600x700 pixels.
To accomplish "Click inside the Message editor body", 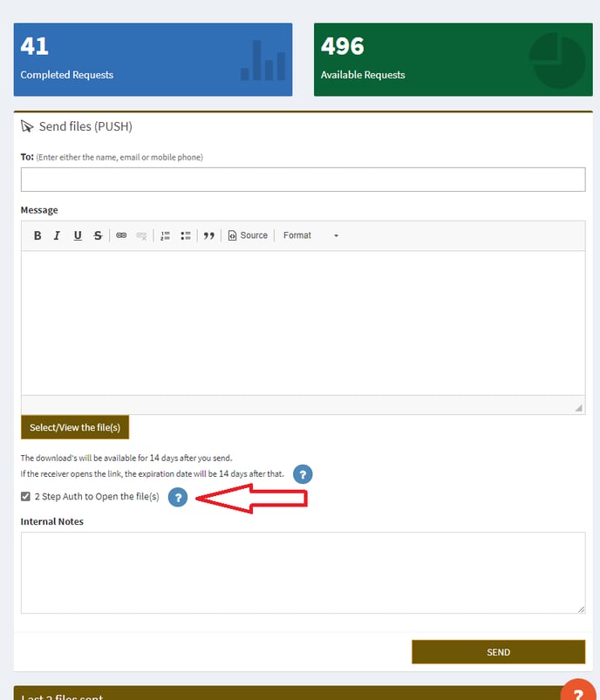I will (x=303, y=323).
